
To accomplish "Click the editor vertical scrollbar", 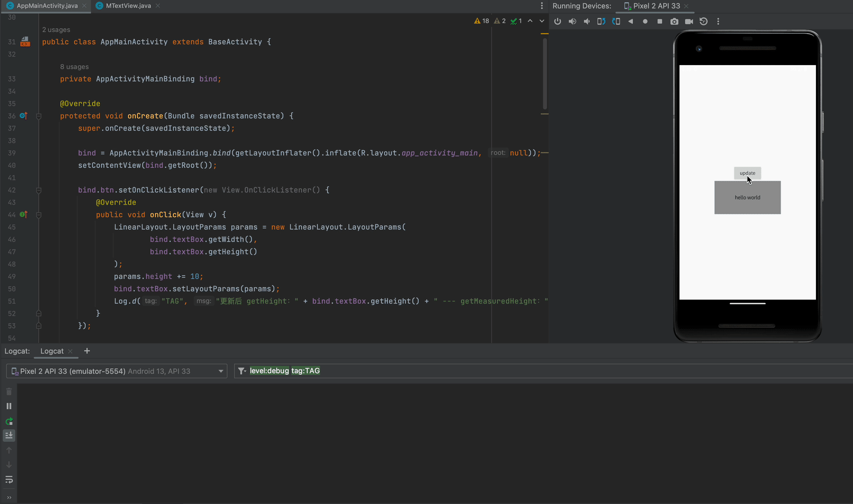I will coord(544,73).
